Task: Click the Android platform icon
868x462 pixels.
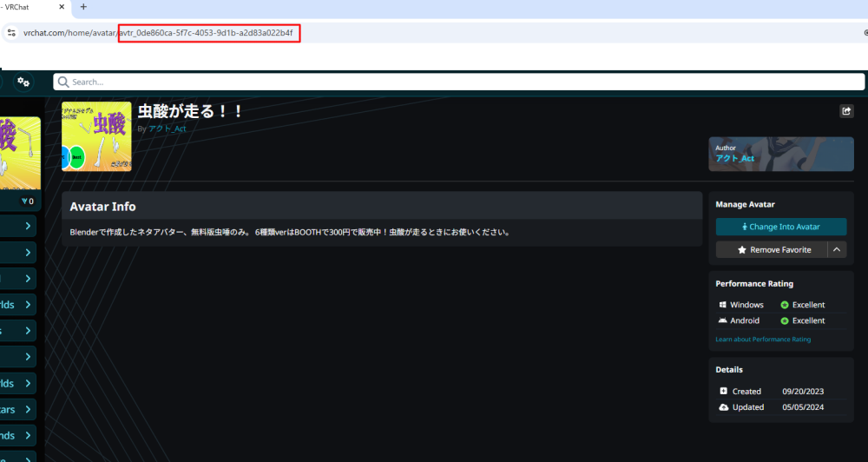Action: 722,320
